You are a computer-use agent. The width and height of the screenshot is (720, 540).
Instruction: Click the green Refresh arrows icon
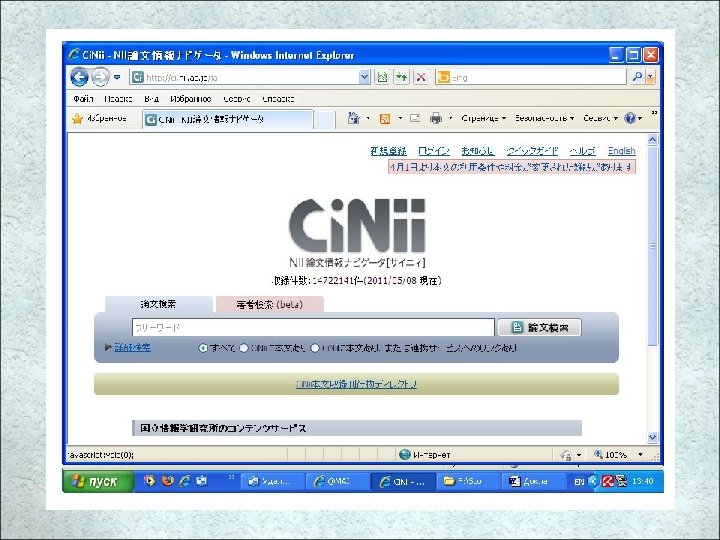(402, 78)
